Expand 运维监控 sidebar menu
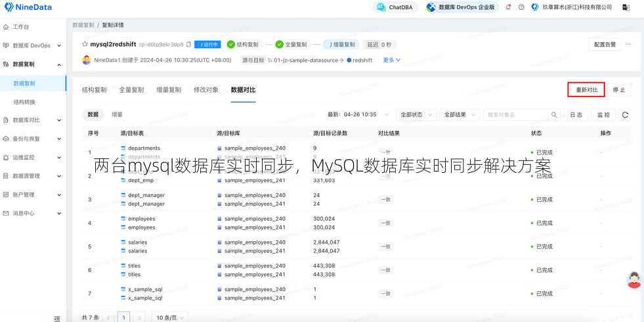Viewport: 644px width, 322px height. point(33,157)
